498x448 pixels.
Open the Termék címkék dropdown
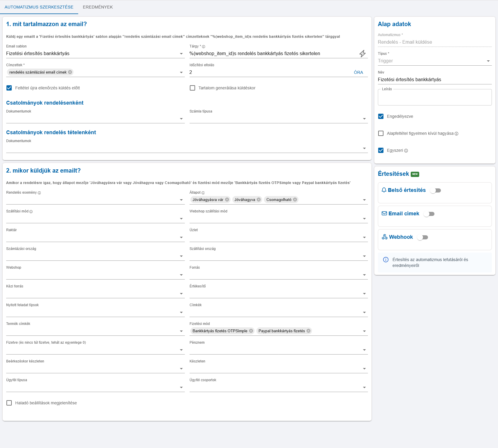point(95,331)
